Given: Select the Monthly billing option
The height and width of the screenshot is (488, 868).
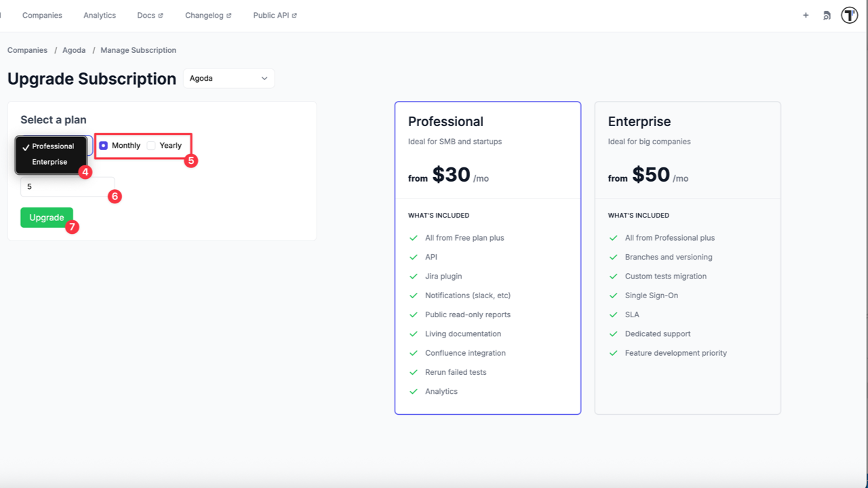Looking at the screenshot, I should [x=104, y=146].
